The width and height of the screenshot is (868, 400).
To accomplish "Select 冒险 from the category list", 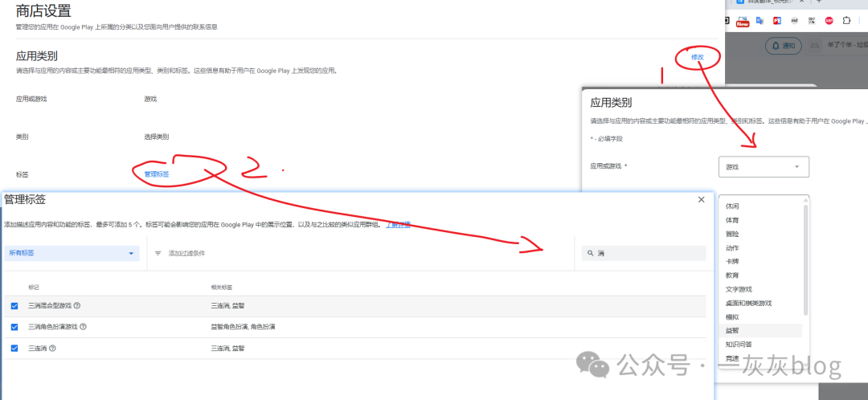I will (733, 234).
